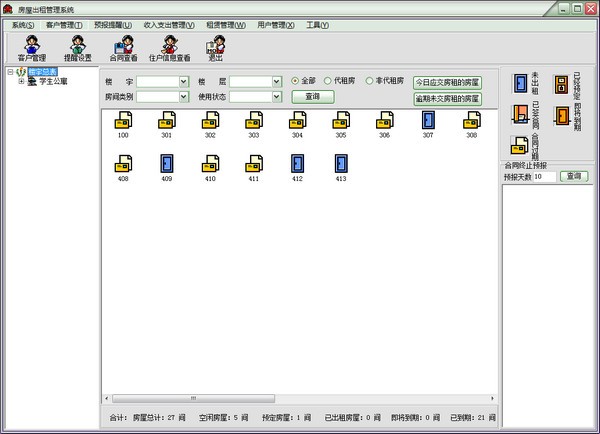
Task: Select the 非代租房 radio button
Action: [369, 80]
